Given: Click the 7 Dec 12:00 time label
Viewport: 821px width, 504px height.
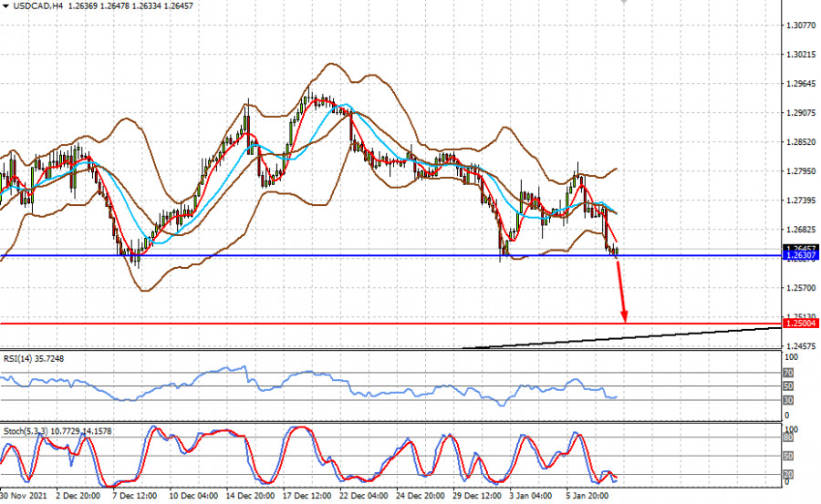Looking at the screenshot, I should click(135, 496).
